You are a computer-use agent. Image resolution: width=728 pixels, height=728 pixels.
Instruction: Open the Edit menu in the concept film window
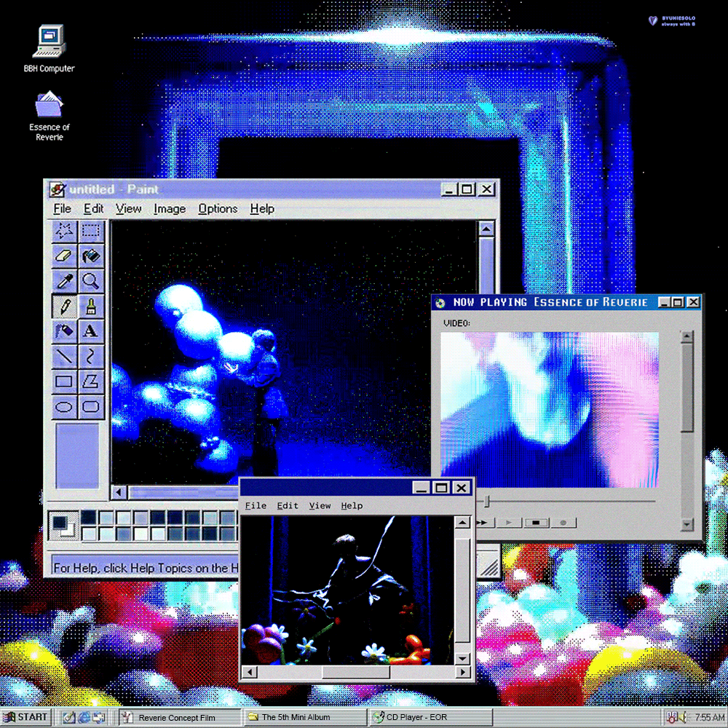[x=288, y=505]
